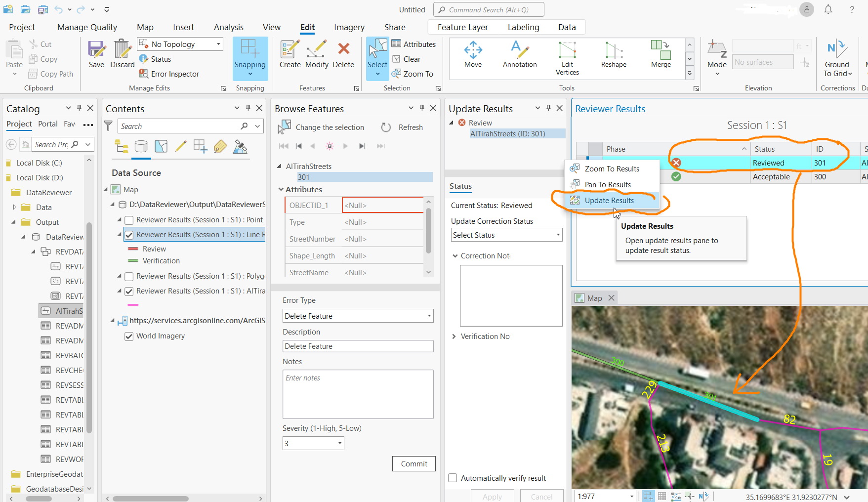The height and width of the screenshot is (502, 868).
Task: Open the Edit Vertices tool
Action: 567,54
